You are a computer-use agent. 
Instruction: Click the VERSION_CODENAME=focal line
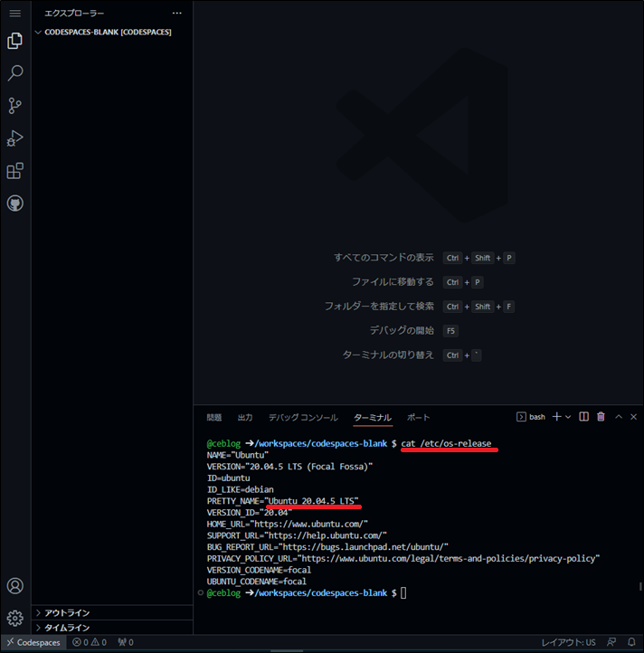tap(259, 570)
